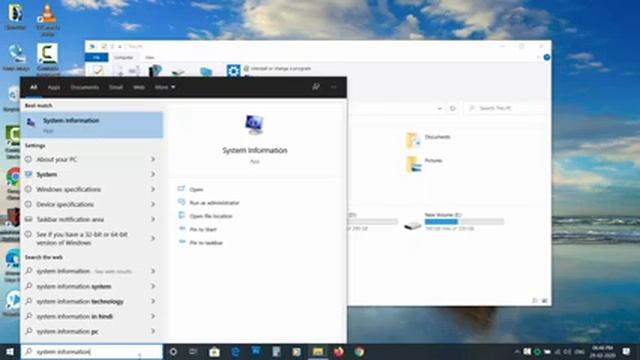The width and height of the screenshot is (640, 360).
Task: Open the More filter dropdown
Action: pos(165,87)
